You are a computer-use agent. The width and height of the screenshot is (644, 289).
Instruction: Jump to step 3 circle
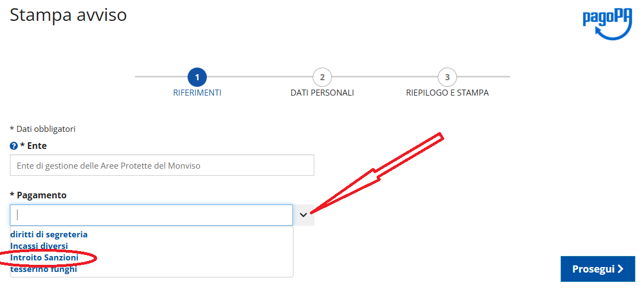point(447,77)
